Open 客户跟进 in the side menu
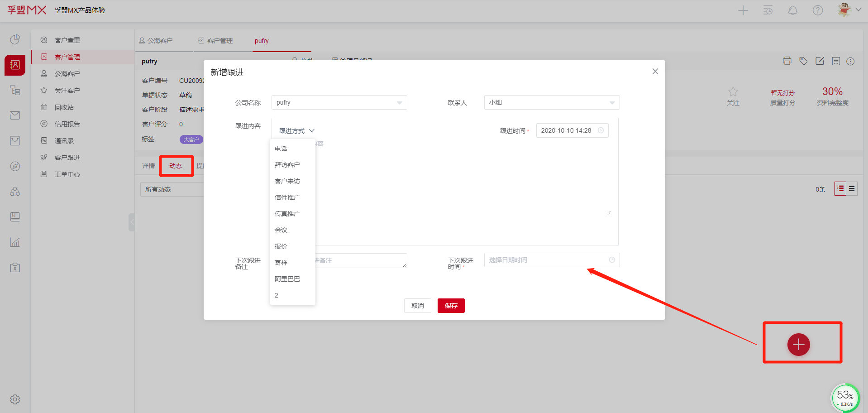The image size is (868, 413). pos(67,158)
